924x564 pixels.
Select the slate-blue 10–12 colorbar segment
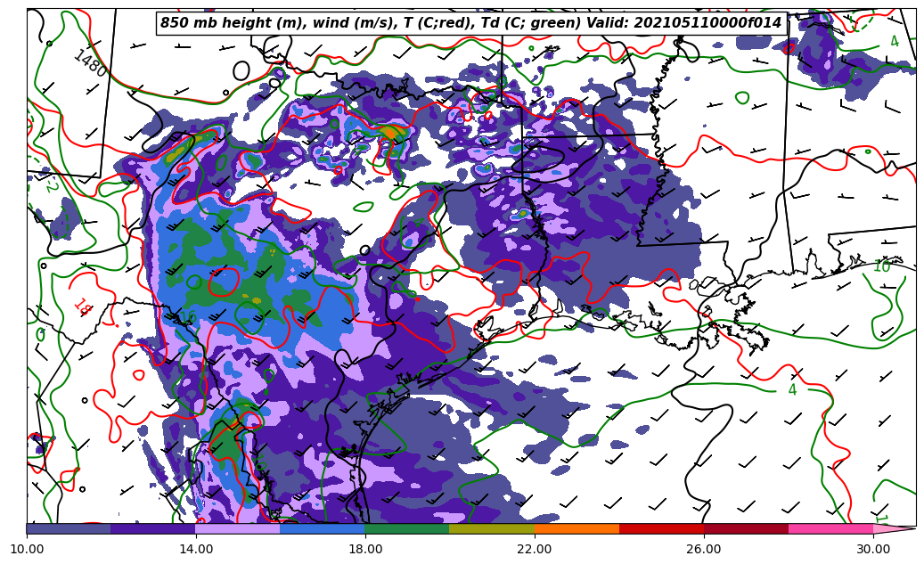click(69, 528)
